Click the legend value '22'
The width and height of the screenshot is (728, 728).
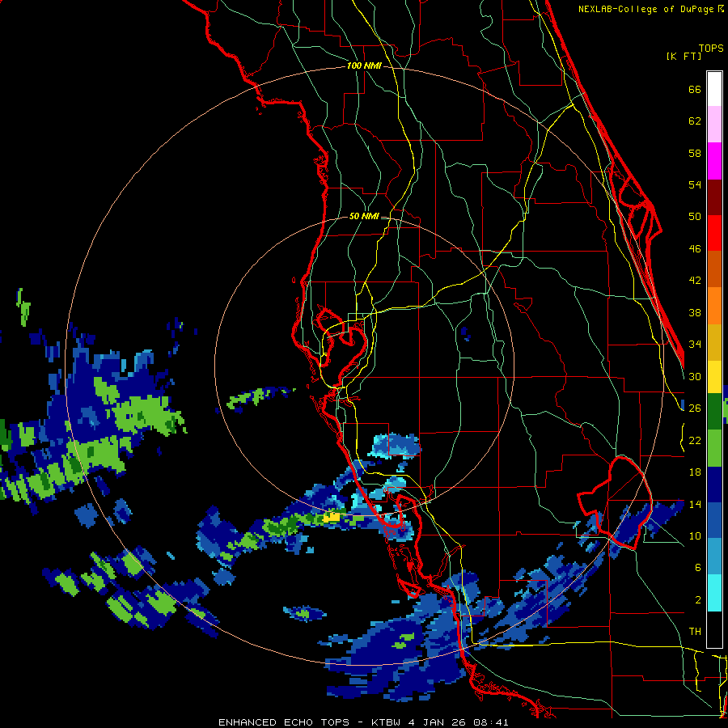[695, 440]
